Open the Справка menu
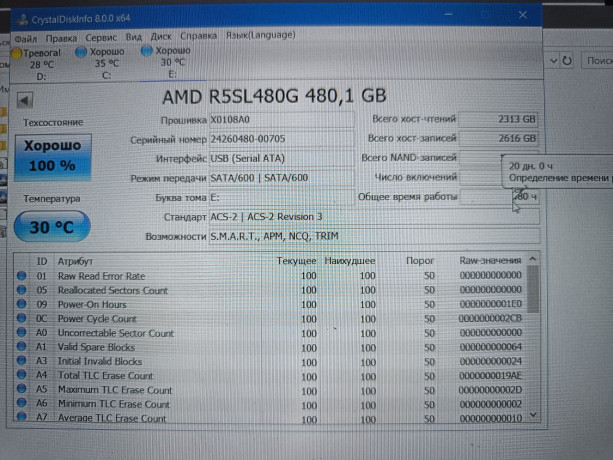613x460 pixels. pos(199,36)
